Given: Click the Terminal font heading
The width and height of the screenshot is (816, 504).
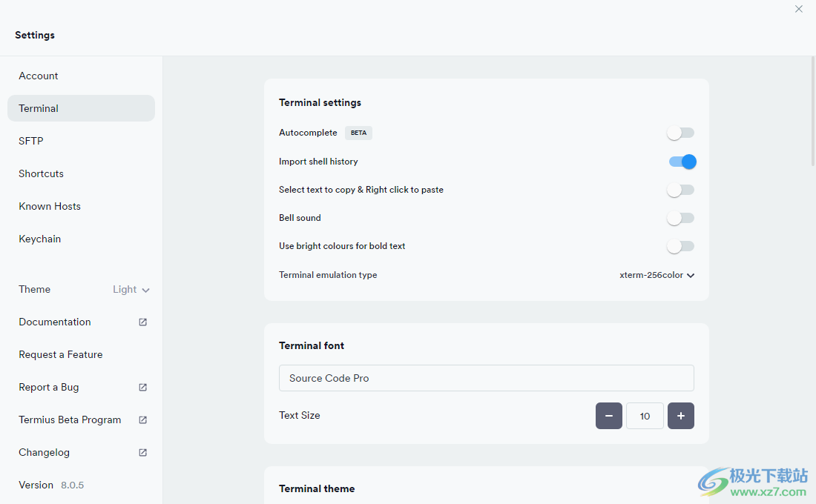Looking at the screenshot, I should point(312,346).
